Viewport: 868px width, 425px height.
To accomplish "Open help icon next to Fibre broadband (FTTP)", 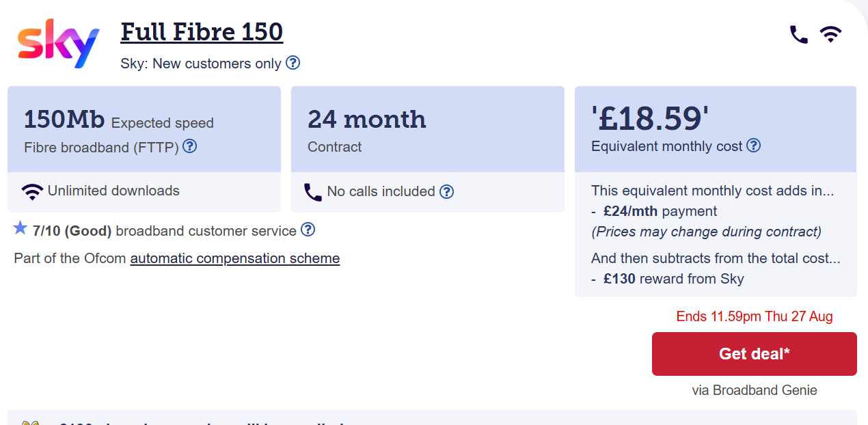I will point(190,146).
